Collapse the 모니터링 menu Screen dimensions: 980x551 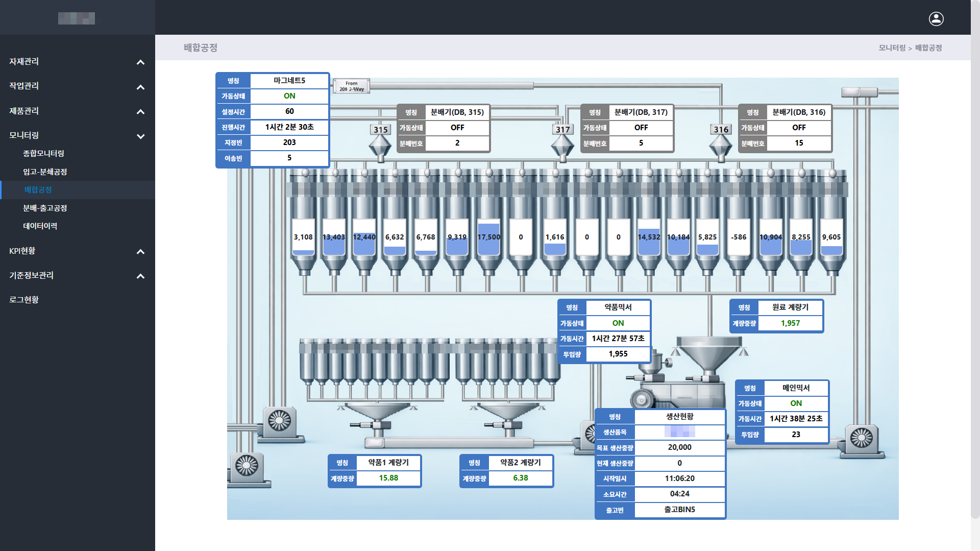77,136
